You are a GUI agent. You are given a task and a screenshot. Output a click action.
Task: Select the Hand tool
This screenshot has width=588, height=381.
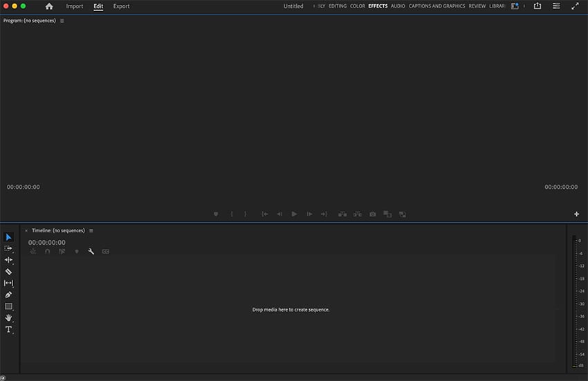coord(8,318)
